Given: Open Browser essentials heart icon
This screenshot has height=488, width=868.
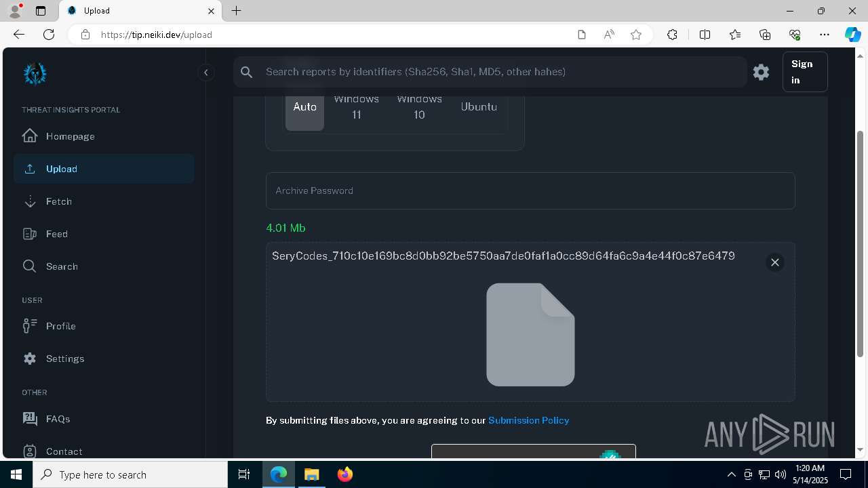Looking at the screenshot, I should [x=795, y=35].
